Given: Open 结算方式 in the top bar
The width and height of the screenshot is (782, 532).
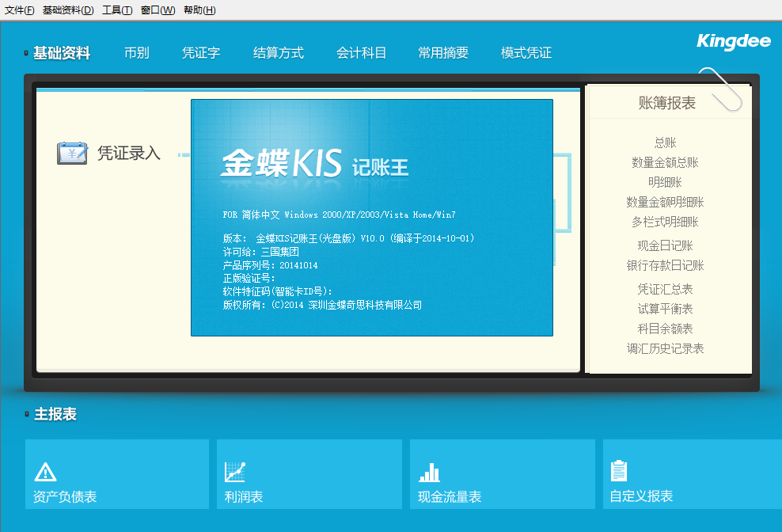Looking at the screenshot, I should 279,52.
